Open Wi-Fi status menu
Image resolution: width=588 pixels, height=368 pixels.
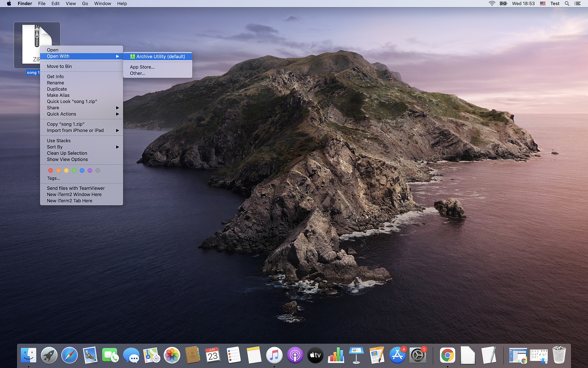[492, 4]
